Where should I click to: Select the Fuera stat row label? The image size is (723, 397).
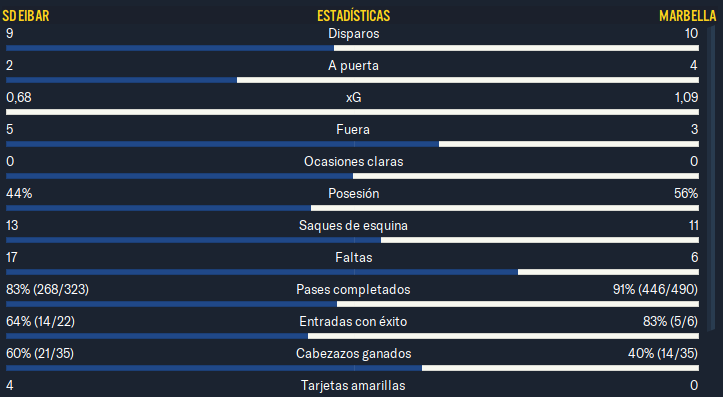(353, 130)
